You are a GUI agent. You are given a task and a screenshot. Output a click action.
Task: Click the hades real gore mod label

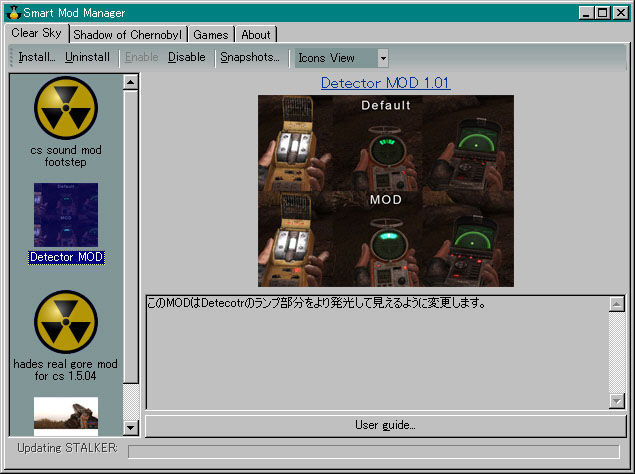click(x=66, y=370)
